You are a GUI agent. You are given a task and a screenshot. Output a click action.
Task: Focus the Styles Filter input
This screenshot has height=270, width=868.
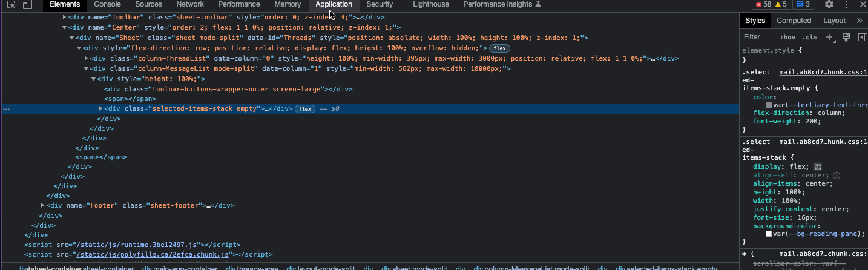coord(758,37)
